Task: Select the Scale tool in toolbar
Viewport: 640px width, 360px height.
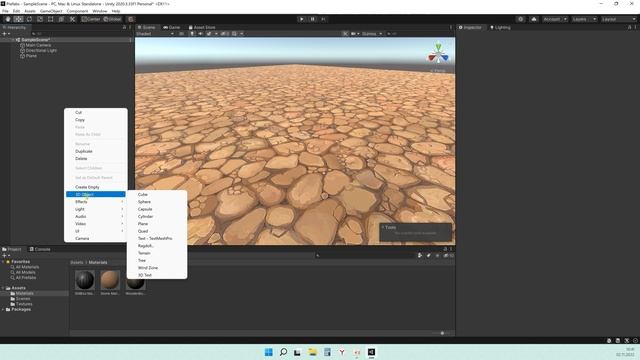Action: click(40, 19)
